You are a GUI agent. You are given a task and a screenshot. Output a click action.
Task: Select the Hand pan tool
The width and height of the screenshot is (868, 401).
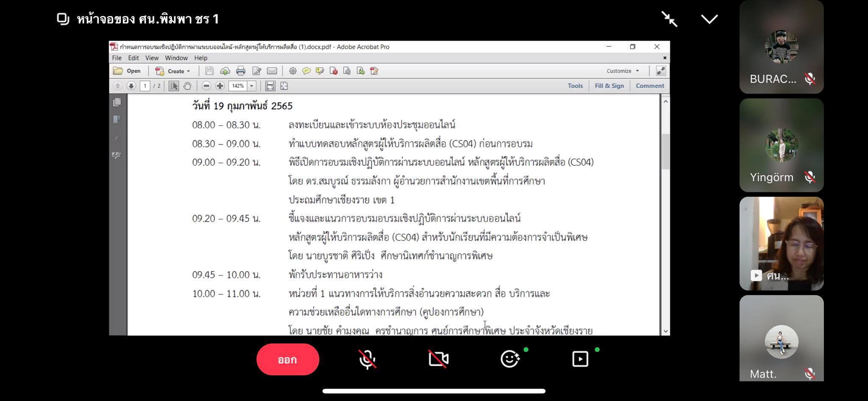tap(187, 86)
